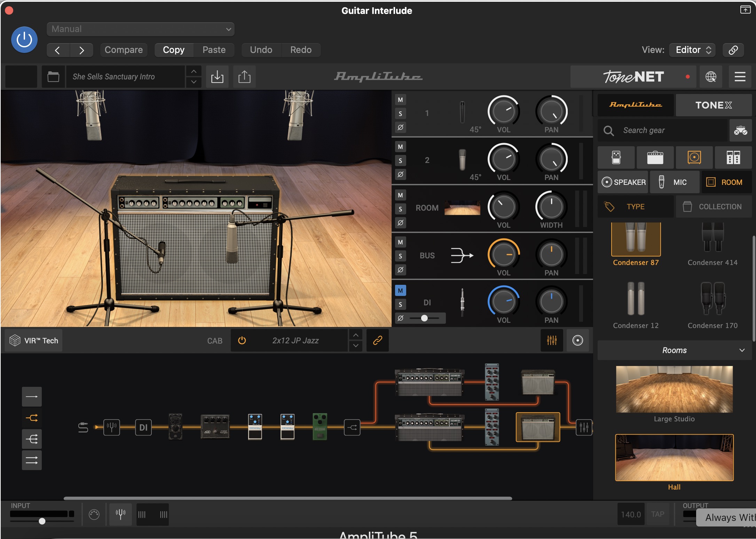The image size is (756, 539).
Task: Click the Undo button
Action: tap(261, 50)
